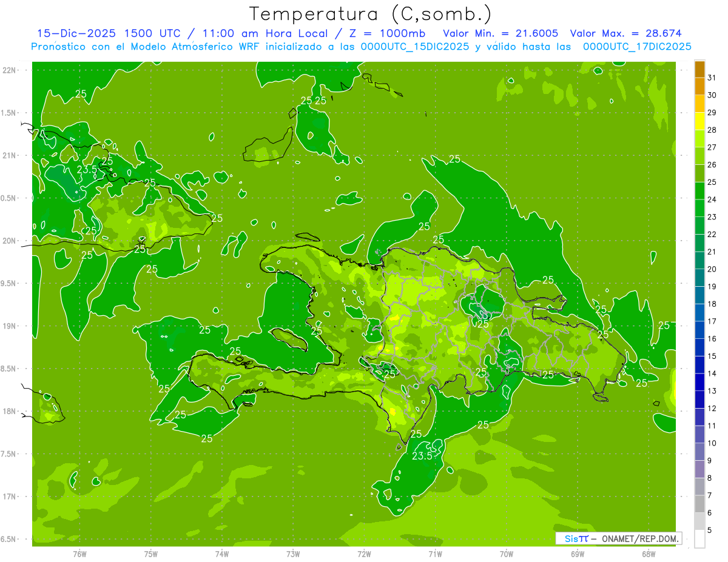Click the '5' label on the color legend

point(710,530)
